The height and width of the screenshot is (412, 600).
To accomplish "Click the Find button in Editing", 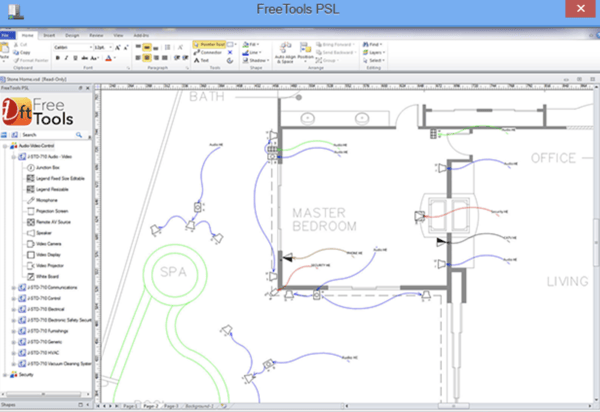I will (x=371, y=44).
